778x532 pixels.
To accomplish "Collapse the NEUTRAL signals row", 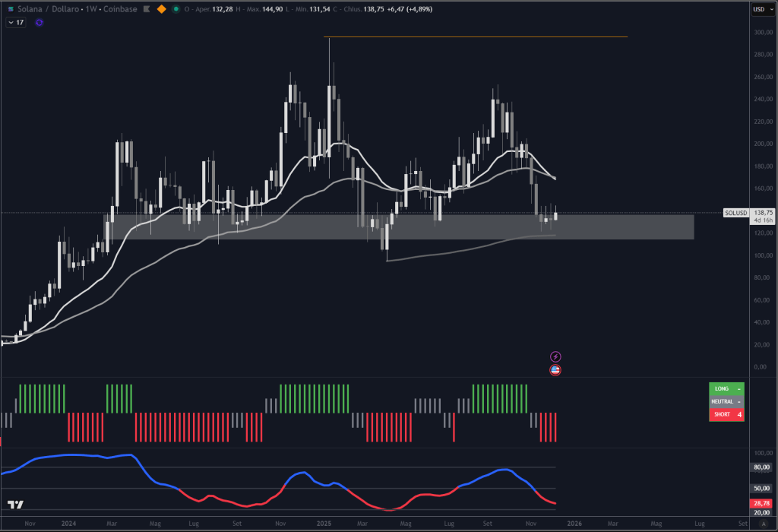I will pos(726,401).
